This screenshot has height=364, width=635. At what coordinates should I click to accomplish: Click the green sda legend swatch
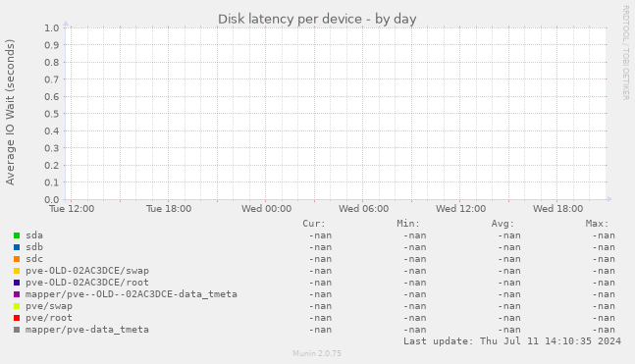click(x=17, y=235)
